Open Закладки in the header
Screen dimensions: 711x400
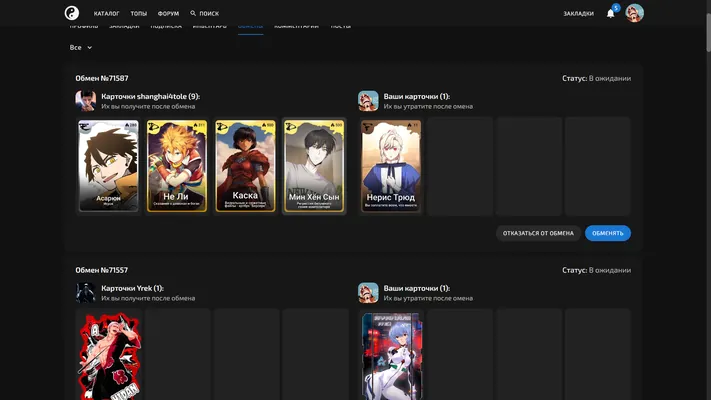[x=579, y=14]
